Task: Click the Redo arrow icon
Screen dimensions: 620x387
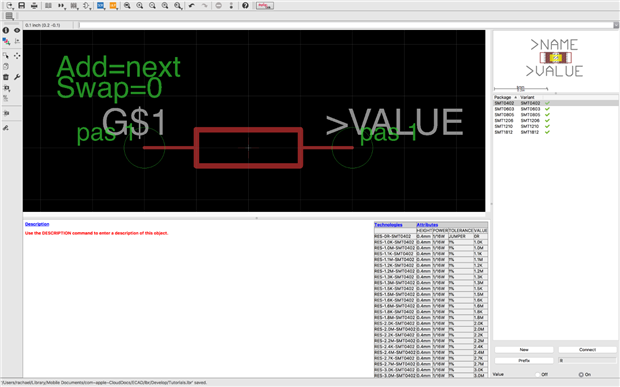Action: (x=204, y=6)
